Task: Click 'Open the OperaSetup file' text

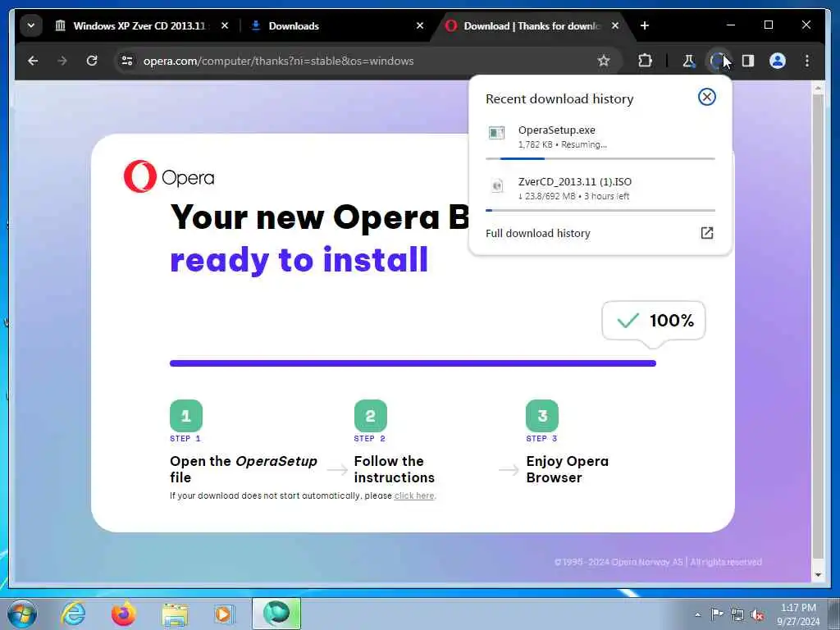Action: coord(243,468)
